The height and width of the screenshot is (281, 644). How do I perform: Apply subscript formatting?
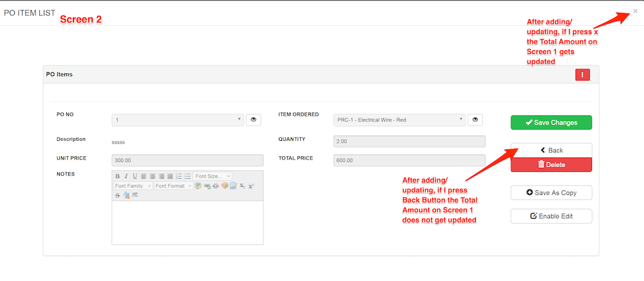[x=242, y=186]
